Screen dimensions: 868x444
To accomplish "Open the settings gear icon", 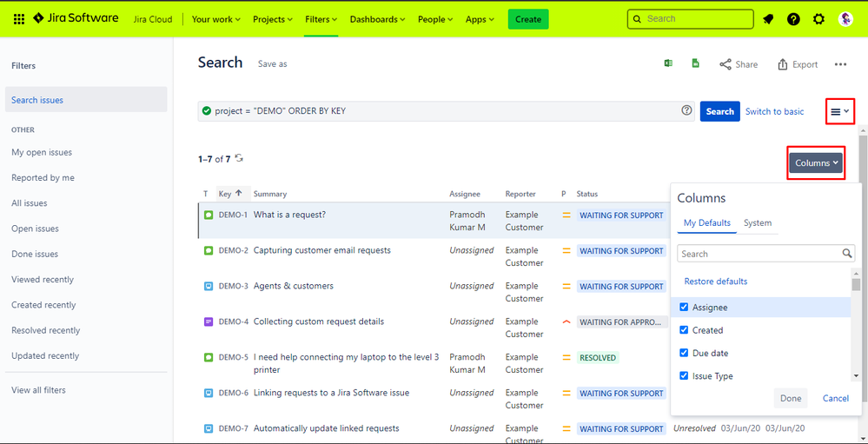I will tap(818, 19).
